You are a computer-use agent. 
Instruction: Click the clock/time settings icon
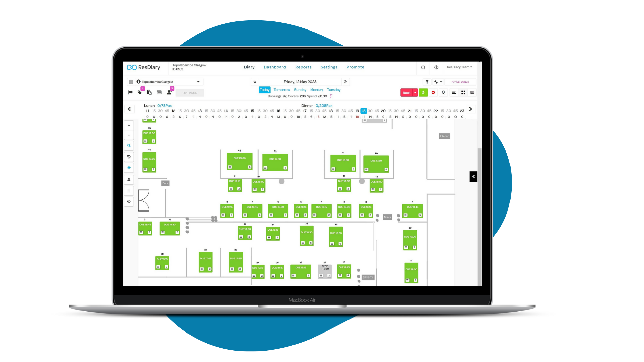click(129, 202)
